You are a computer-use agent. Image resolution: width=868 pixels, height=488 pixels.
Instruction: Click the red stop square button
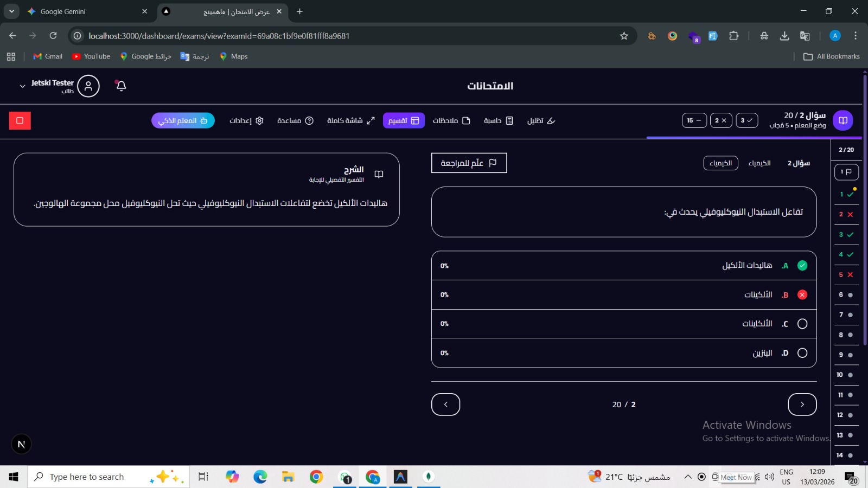(x=20, y=120)
